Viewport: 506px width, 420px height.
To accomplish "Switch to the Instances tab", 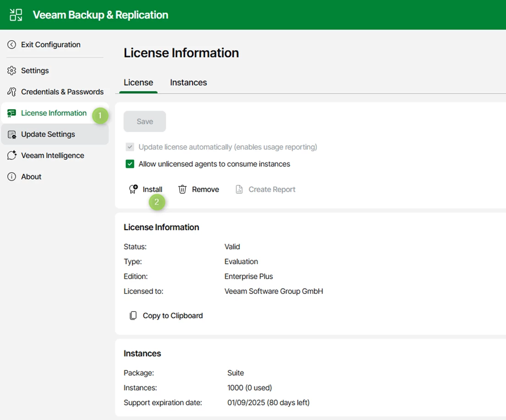I will point(188,83).
